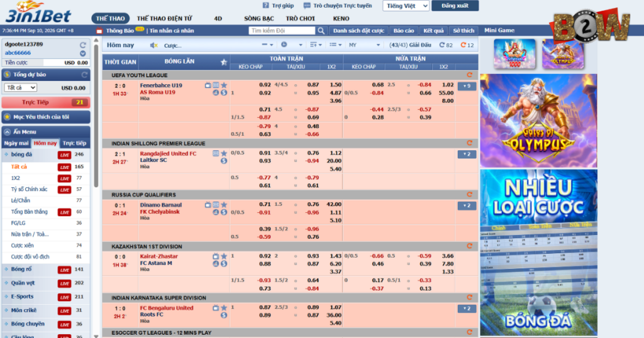Mute the sound speaker icon
This screenshot has width=644, height=338.
click(x=153, y=45)
